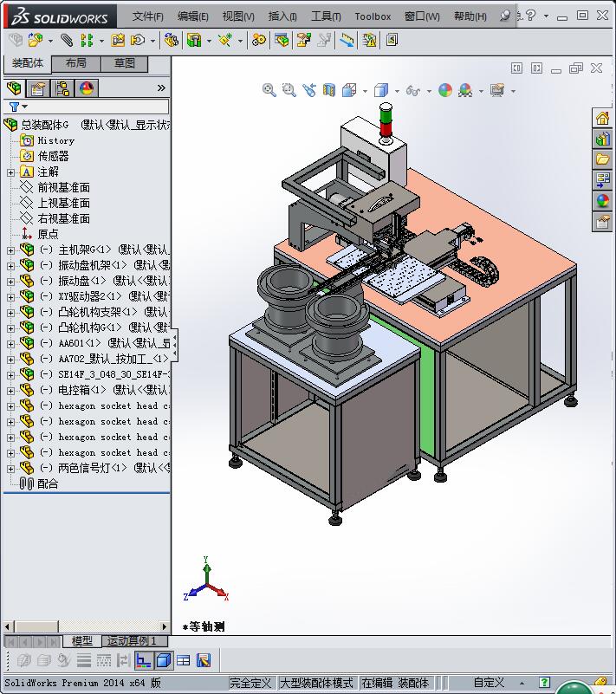
Task: Expand the 两色信号灯<1> component node
Action: (x=10, y=469)
